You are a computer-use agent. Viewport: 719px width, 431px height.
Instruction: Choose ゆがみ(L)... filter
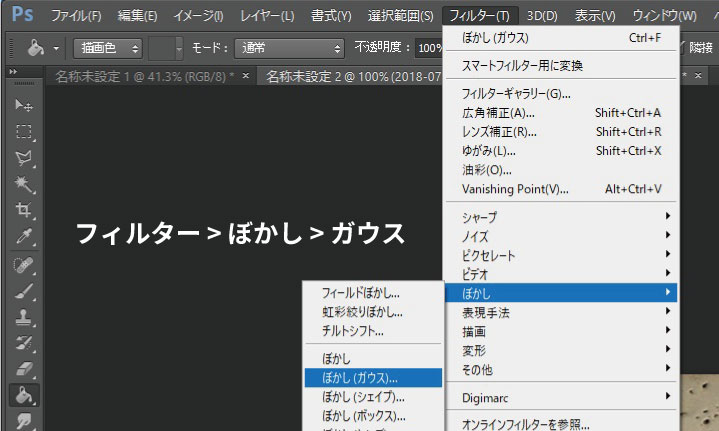click(x=561, y=151)
